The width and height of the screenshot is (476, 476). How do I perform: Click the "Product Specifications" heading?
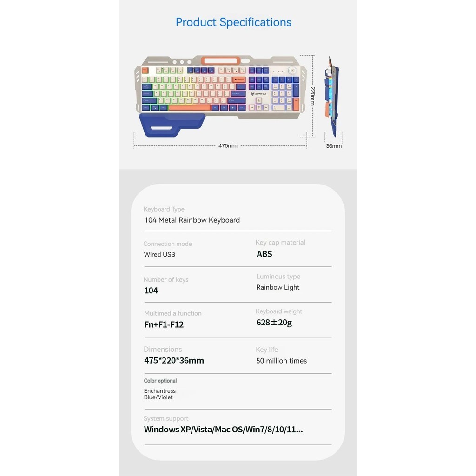[x=233, y=22]
